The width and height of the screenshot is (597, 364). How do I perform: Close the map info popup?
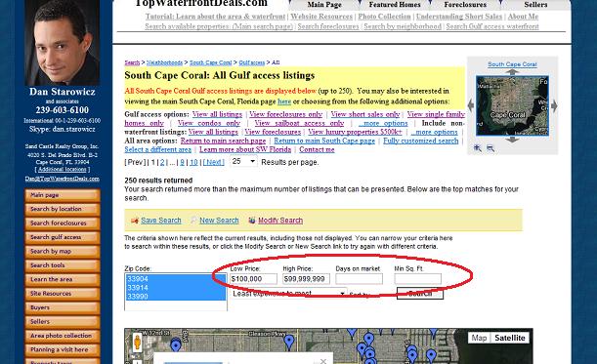coord(323,361)
